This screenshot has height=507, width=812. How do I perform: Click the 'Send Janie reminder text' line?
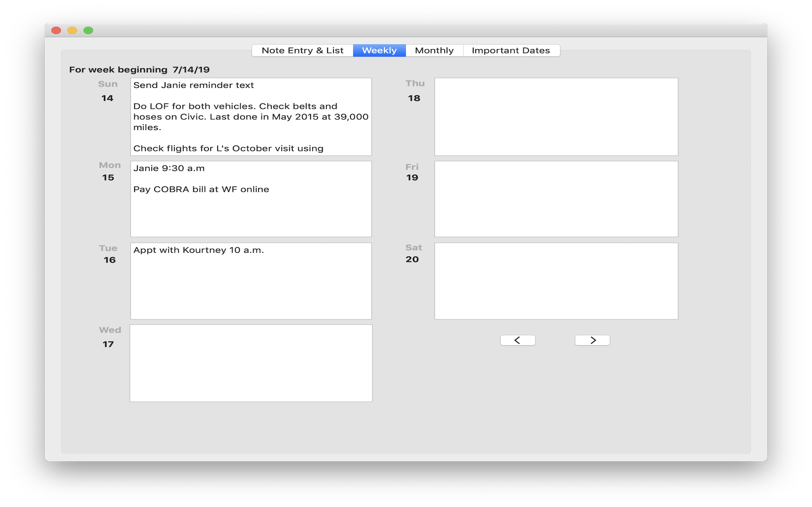193,85
